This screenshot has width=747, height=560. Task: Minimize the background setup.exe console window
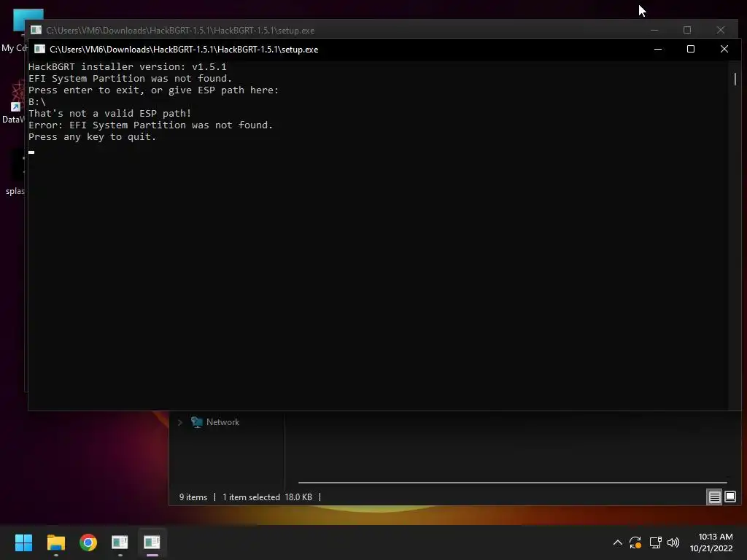pyautogui.click(x=654, y=30)
